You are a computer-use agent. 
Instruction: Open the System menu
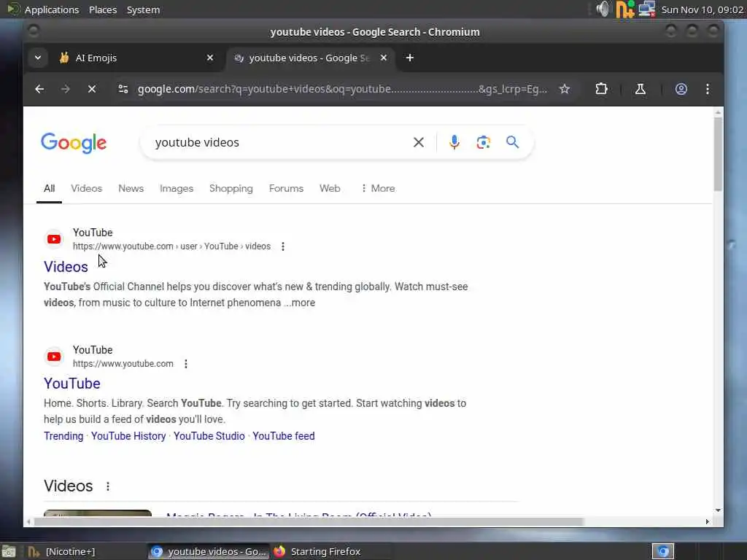pos(144,9)
